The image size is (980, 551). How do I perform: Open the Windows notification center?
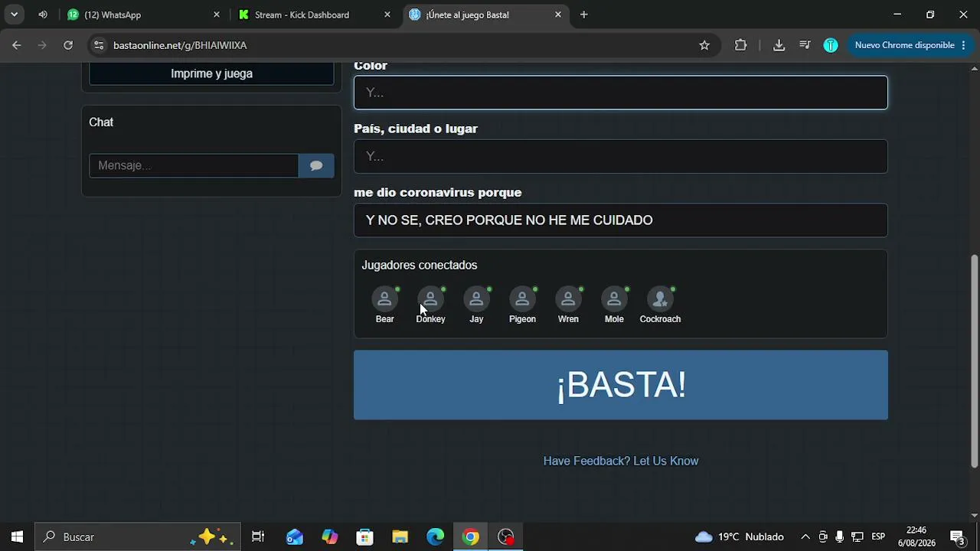(957, 537)
